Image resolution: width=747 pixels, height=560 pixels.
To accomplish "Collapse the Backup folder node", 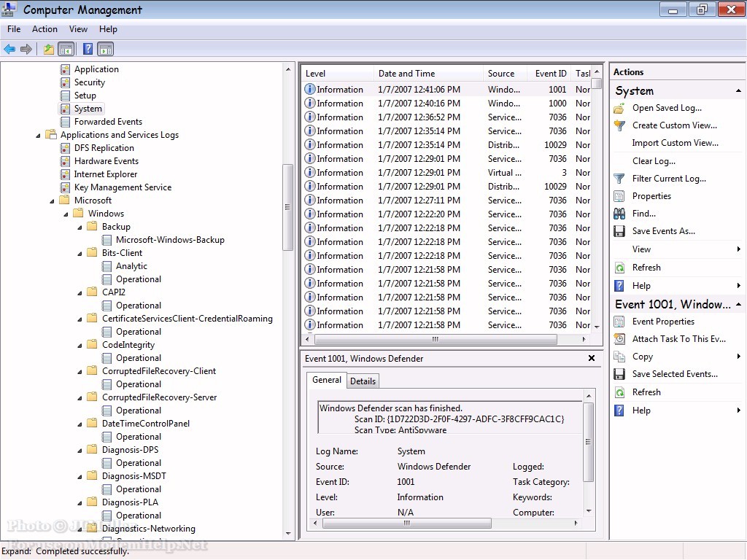I will 80,227.
